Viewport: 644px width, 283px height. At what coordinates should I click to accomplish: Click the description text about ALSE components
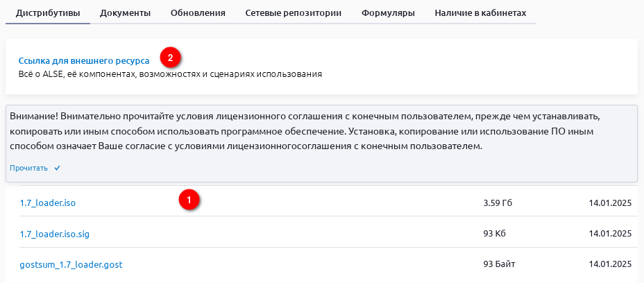click(170, 74)
